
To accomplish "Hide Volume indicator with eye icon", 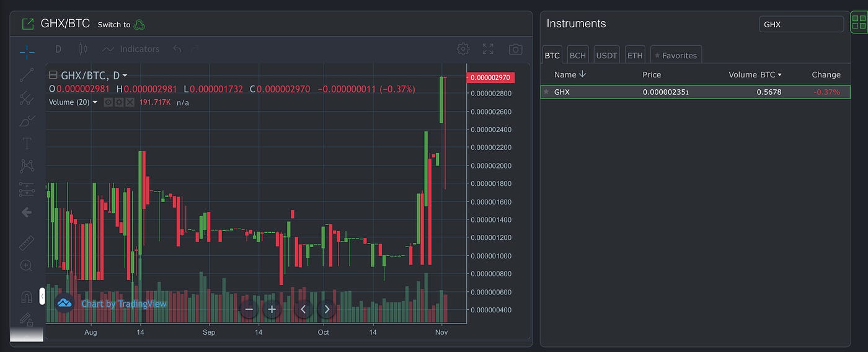I will click(x=108, y=102).
